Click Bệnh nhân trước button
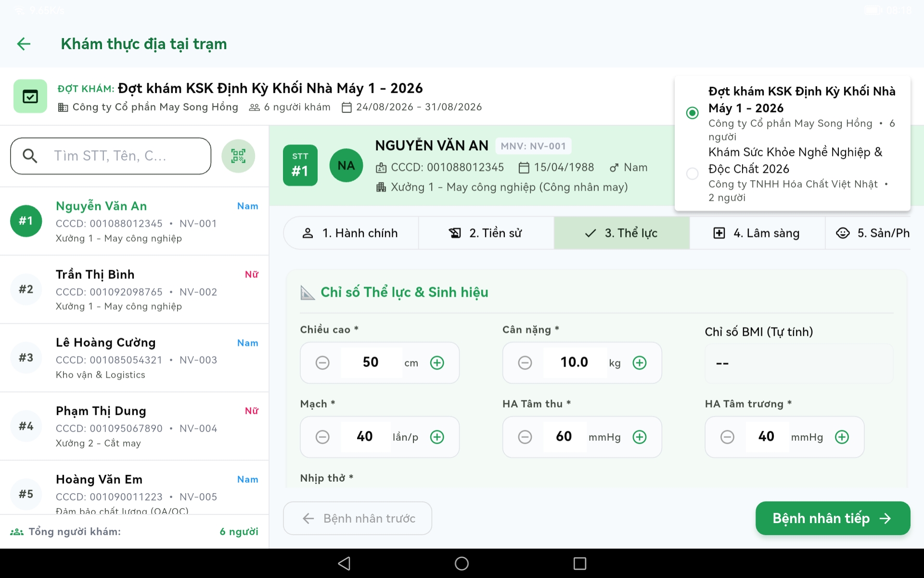This screenshot has height=578, width=924. pyautogui.click(x=358, y=518)
